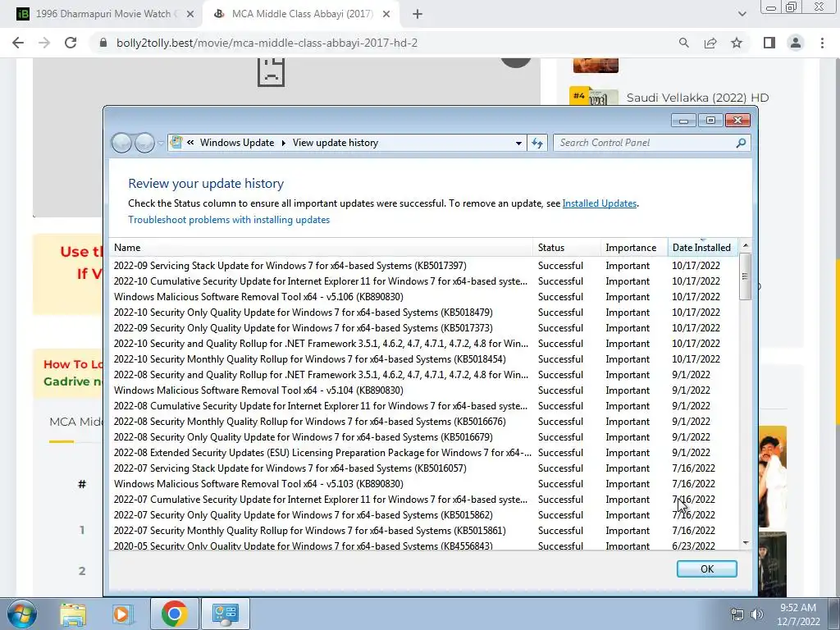Click the Control Panel search magnifier
This screenshot has height=630, width=840.
tap(741, 143)
